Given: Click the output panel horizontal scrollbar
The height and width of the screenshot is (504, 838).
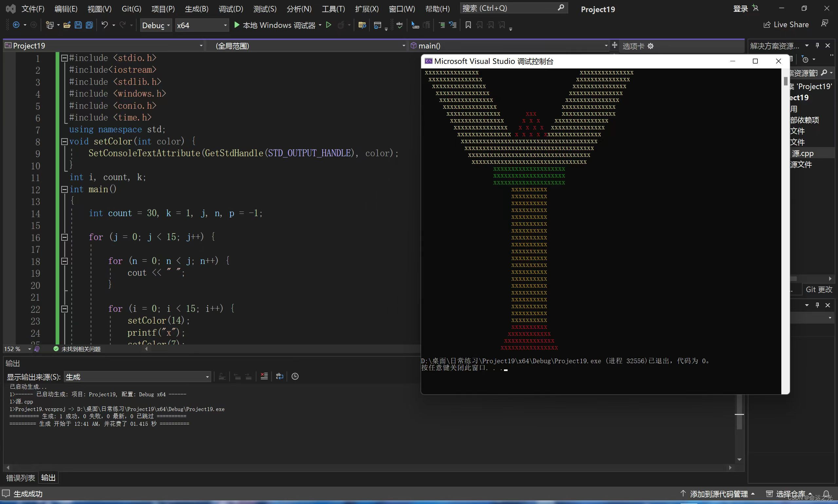Looking at the screenshot, I should point(369,467).
